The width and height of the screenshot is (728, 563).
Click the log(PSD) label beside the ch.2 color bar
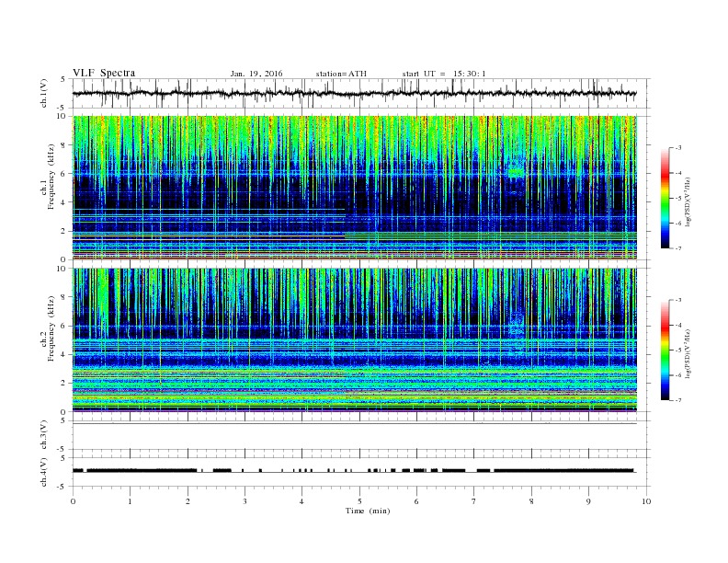[x=688, y=354]
